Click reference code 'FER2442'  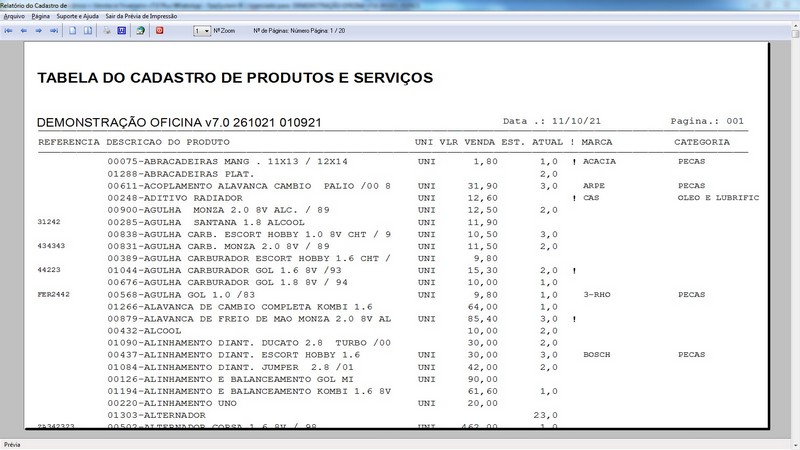click(54, 294)
